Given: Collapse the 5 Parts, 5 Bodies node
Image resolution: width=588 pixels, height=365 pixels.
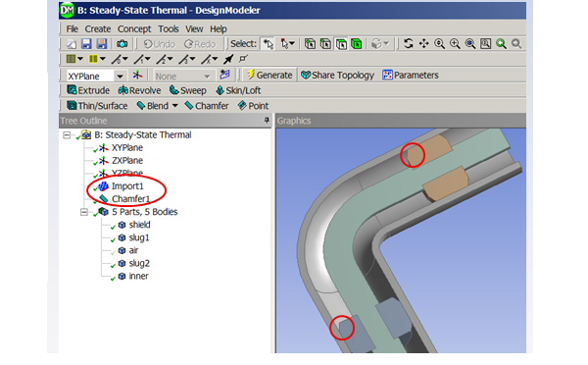Looking at the screenshot, I should coord(84,212).
